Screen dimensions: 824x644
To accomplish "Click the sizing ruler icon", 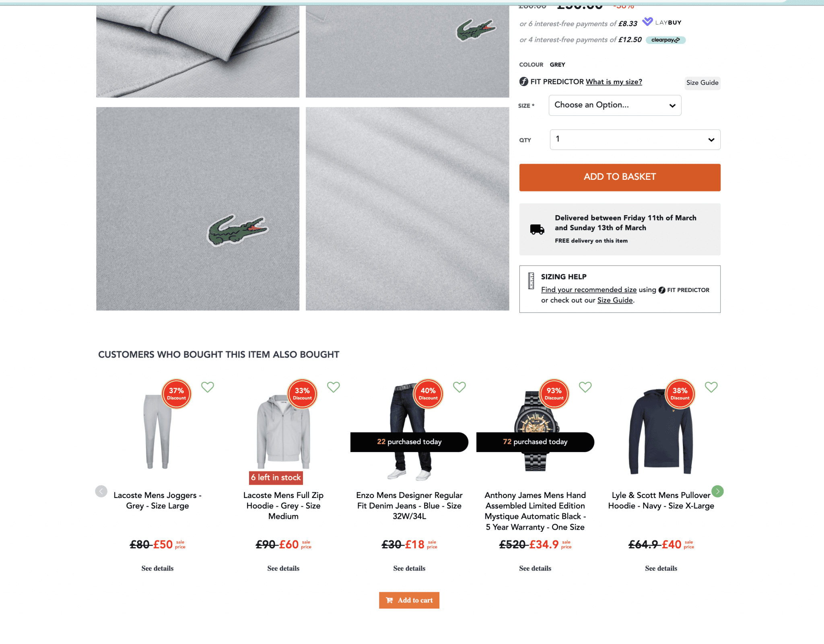I will pyautogui.click(x=531, y=281).
